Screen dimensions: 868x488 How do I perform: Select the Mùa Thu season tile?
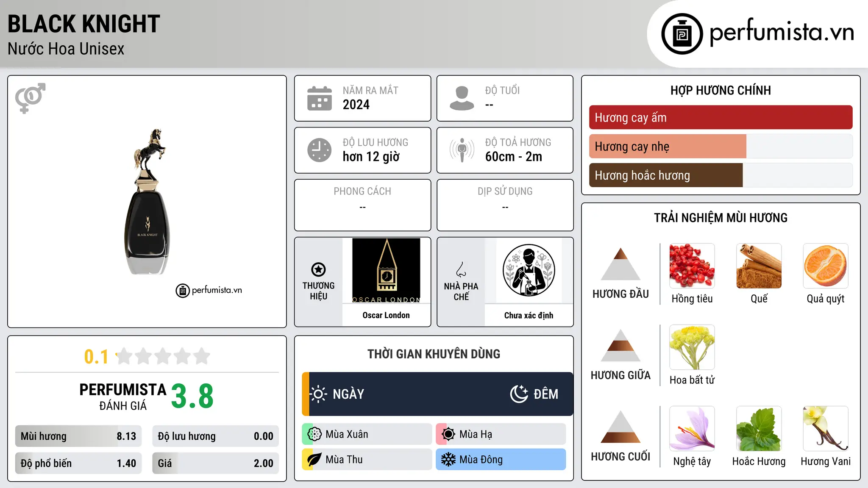click(367, 460)
